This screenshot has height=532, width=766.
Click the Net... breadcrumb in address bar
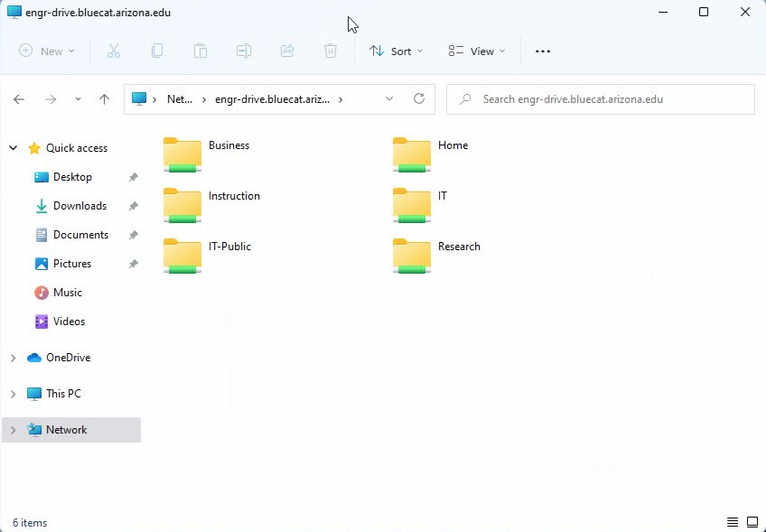click(x=180, y=99)
